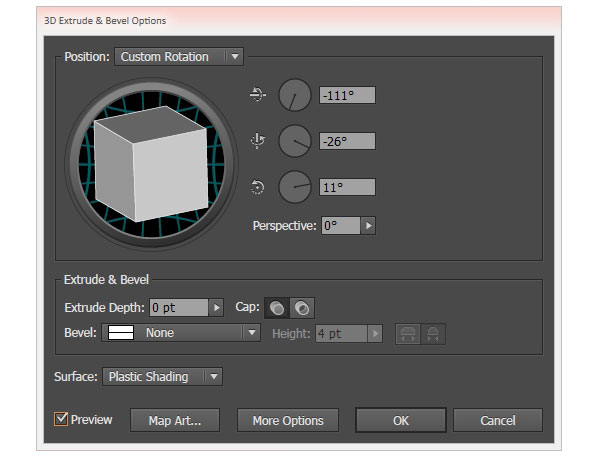Cancel the 3D Extrude dialog
This screenshot has height=463, width=600.
click(497, 421)
